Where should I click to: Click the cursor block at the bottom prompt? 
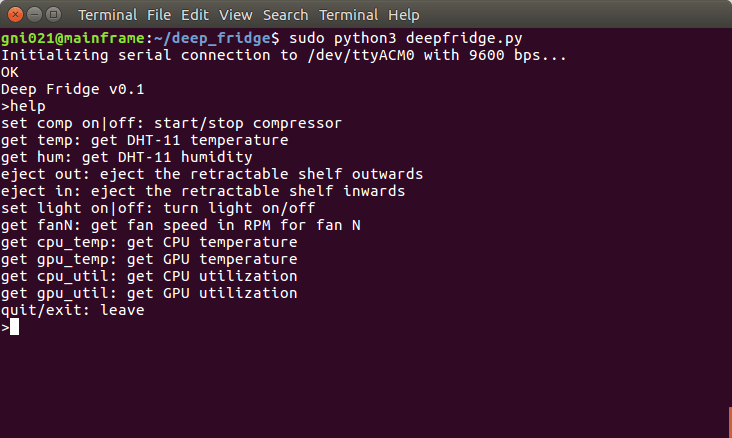tap(14, 327)
